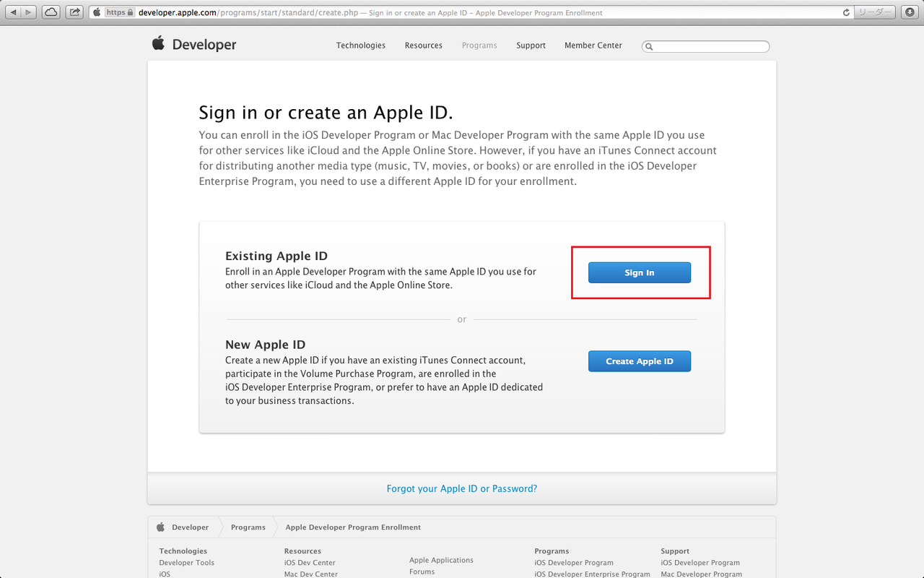Open iOS Developer Program under footer Programs
924x578 pixels.
pyautogui.click(x=574, y=563)
